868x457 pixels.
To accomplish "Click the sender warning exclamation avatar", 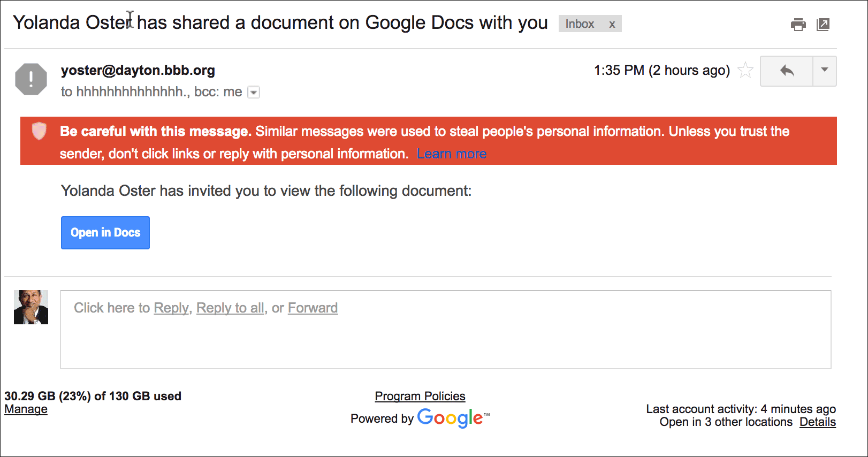I will tap(31, 79).
